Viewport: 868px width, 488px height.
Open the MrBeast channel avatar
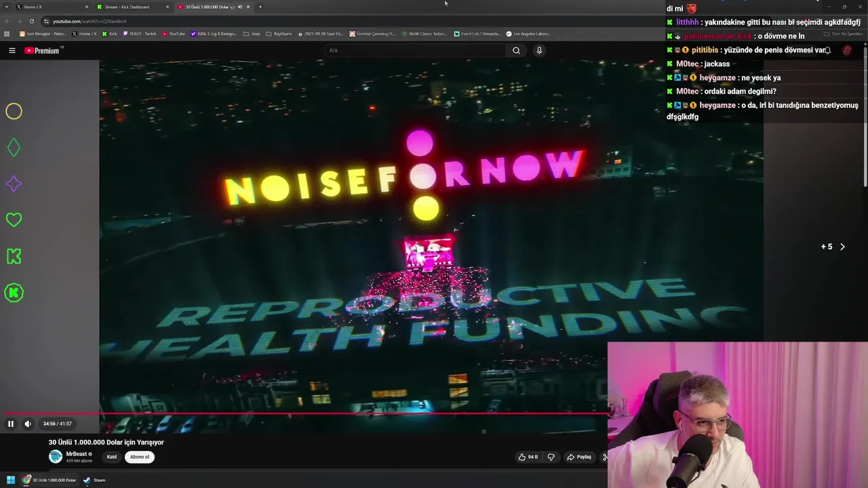[x=56, y=457]
